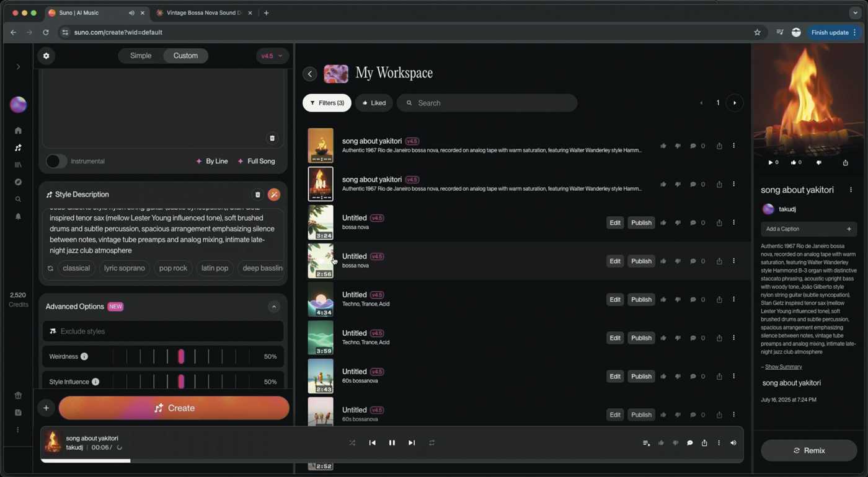Image resolution: width=868 pixels, height=477 pixels.
Task: Mute audio with player volume icon
Action: tap(733, 443)
